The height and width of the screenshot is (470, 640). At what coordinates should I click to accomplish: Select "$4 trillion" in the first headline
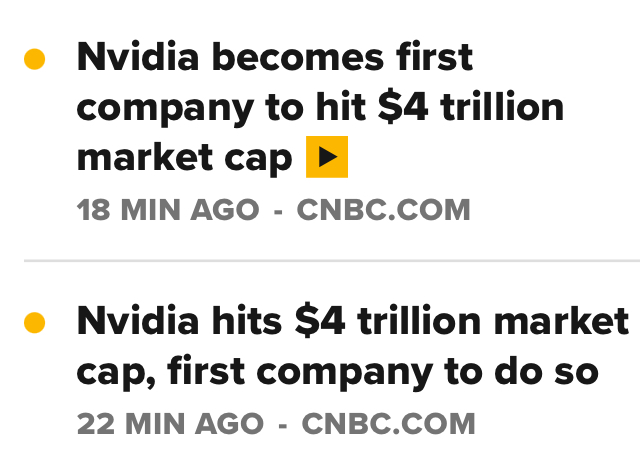[471, 107]
